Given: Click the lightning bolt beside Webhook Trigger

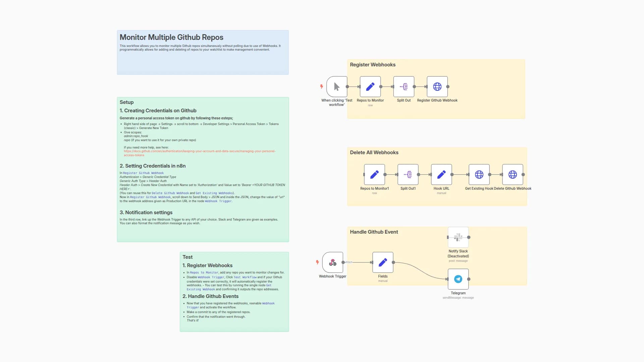Looking at the screenshot, I should tap(317, 262).
